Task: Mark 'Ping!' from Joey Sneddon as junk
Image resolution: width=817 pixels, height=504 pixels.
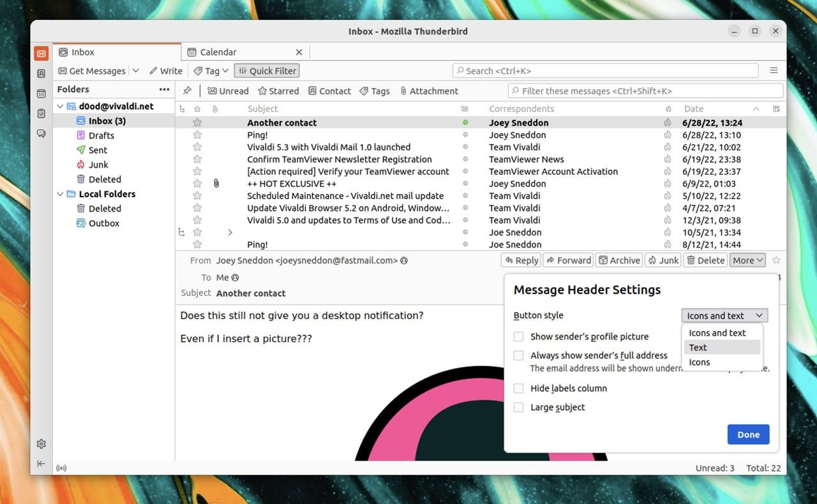Action: pos(668,135)
